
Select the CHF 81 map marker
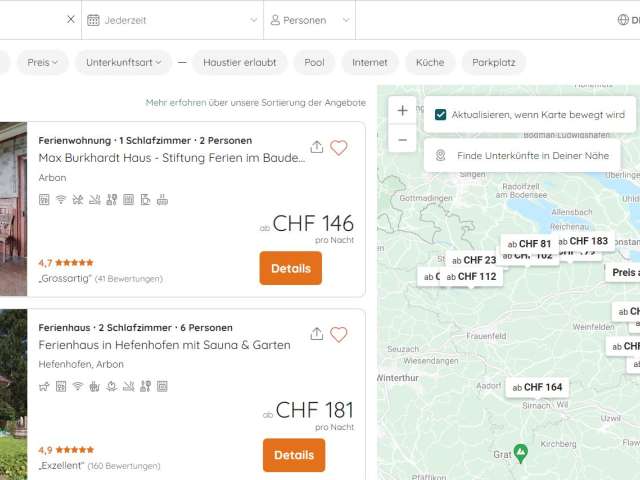pos(529,243)
